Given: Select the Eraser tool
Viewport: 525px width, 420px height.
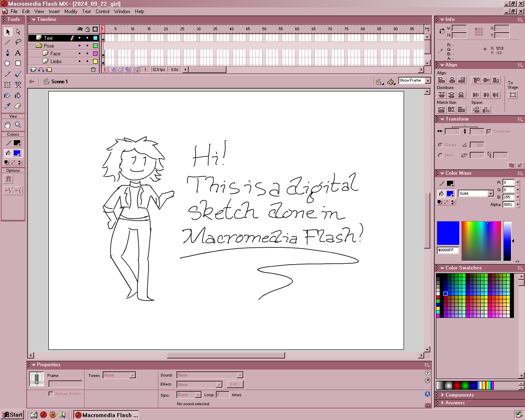Looking at the screenshot, I should coord(18,106).
